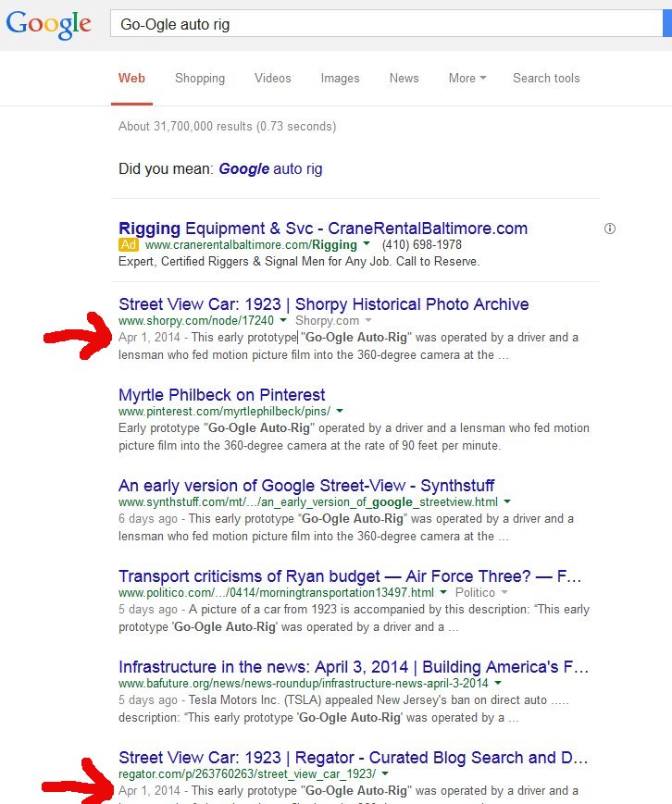Open Shorpy Street View Car: 1923 result
The image size is (672, 804).
pyautogui.click(x=323, y=303)
